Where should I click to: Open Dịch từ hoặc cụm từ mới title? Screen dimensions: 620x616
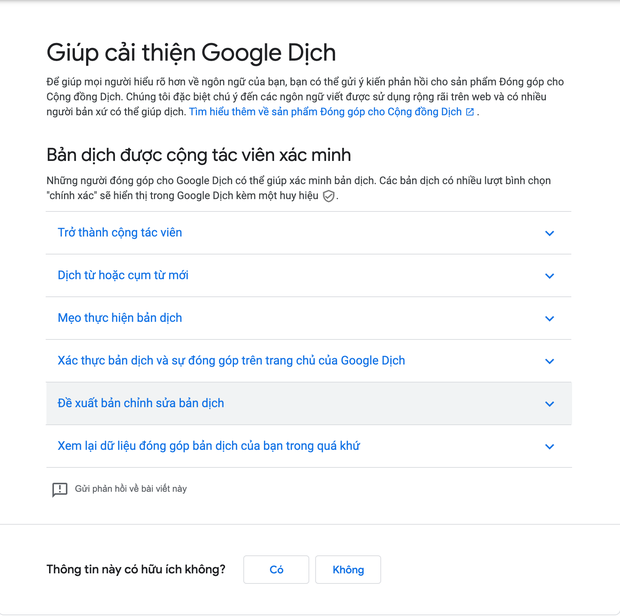pyautogui.click(x=123, y=276)
